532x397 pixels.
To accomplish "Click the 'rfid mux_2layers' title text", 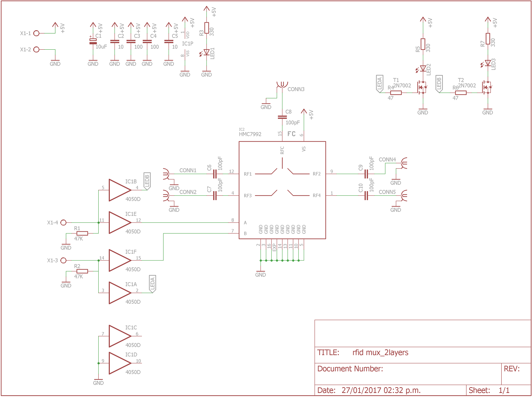I will (380, 352).
